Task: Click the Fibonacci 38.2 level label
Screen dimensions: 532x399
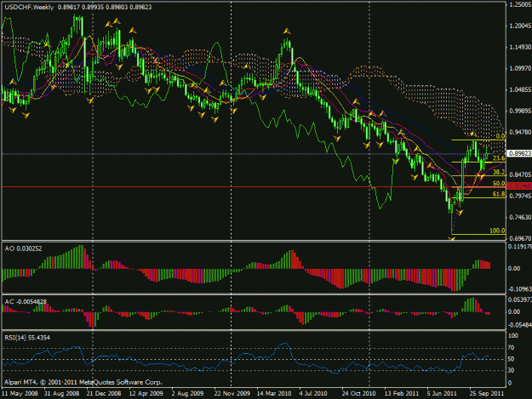Action: tap(499, 172)
